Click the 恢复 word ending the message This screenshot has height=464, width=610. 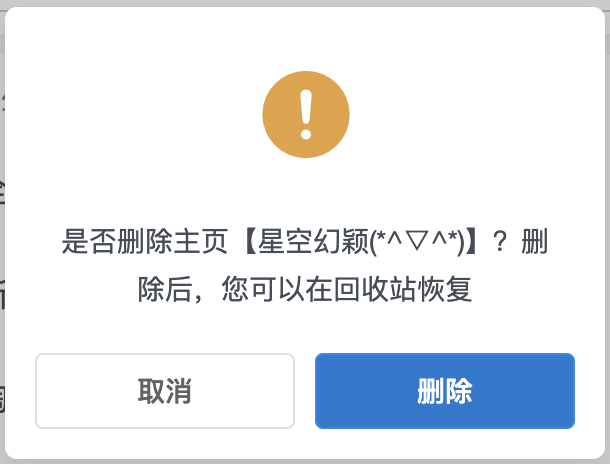tap(445, 289)
